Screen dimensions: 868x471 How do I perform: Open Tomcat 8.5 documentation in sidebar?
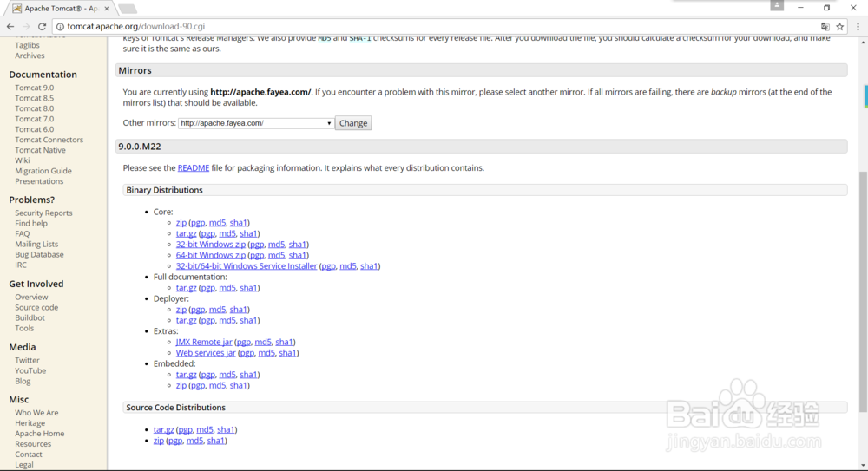click(x=35, y=98)
